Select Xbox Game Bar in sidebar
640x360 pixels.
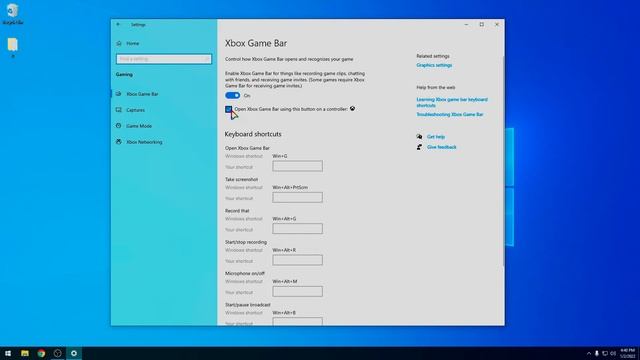pos(142,94)
